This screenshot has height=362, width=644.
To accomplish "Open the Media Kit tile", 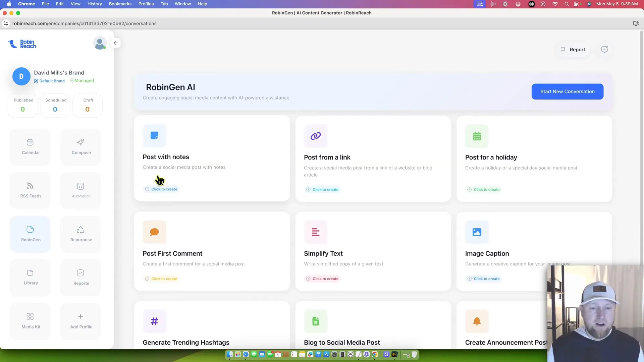I will [x=31, y=321].
